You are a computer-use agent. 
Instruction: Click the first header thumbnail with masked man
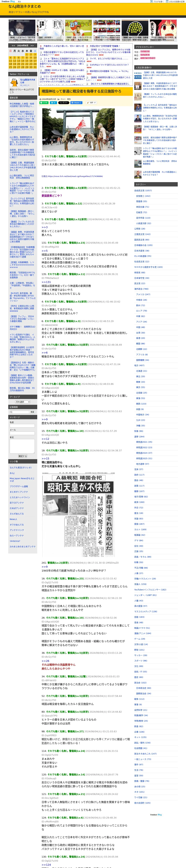click(x=22, y=30)
